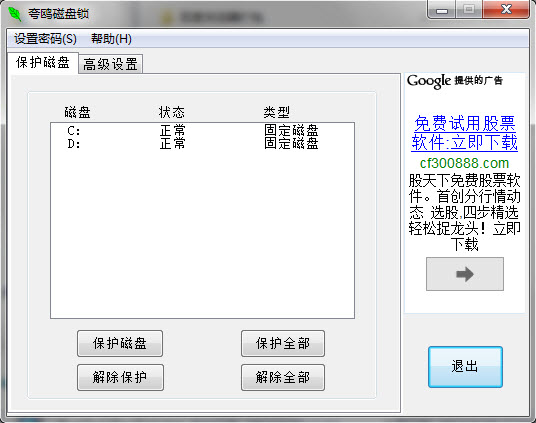Click the 正常 status of drive D:
The image size is (536, 423).
pyautogui.click(x=173, y=143)
